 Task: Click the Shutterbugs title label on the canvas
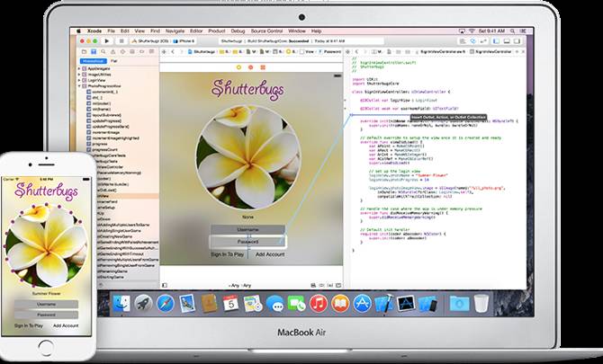click(x=248, y=90)
